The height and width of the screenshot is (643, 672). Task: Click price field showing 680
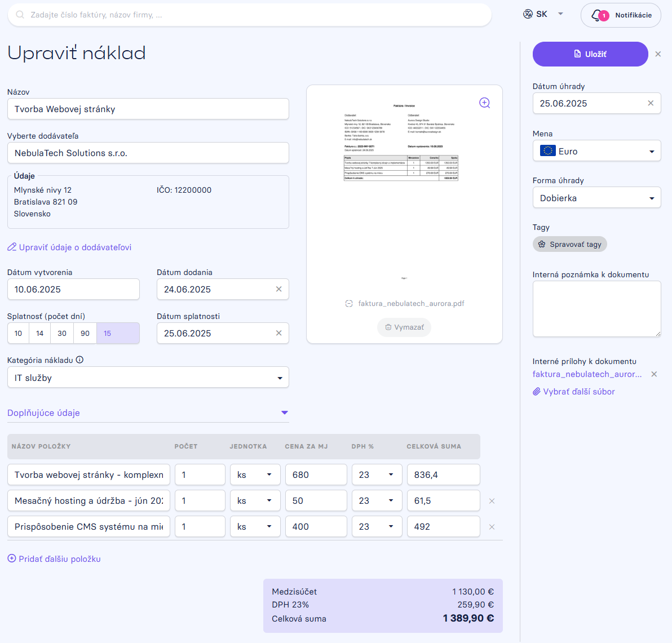coord(316,475)
